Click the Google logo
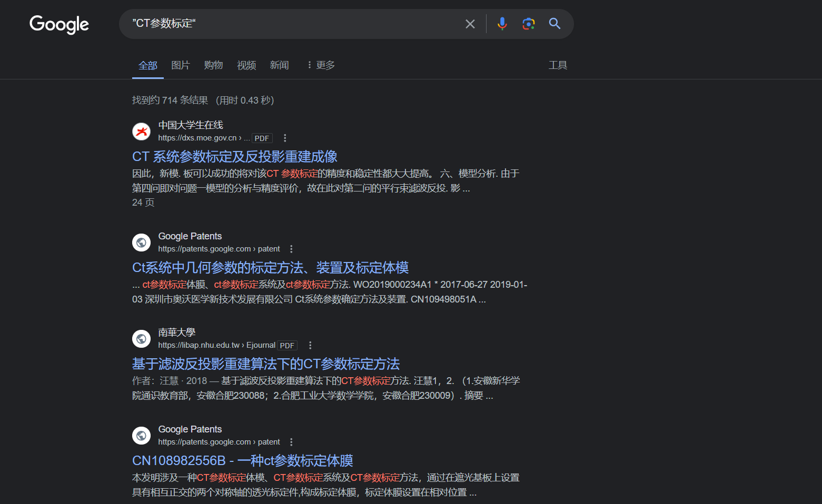Viewport: 822px width, 504px height. (x=59, y=24)
